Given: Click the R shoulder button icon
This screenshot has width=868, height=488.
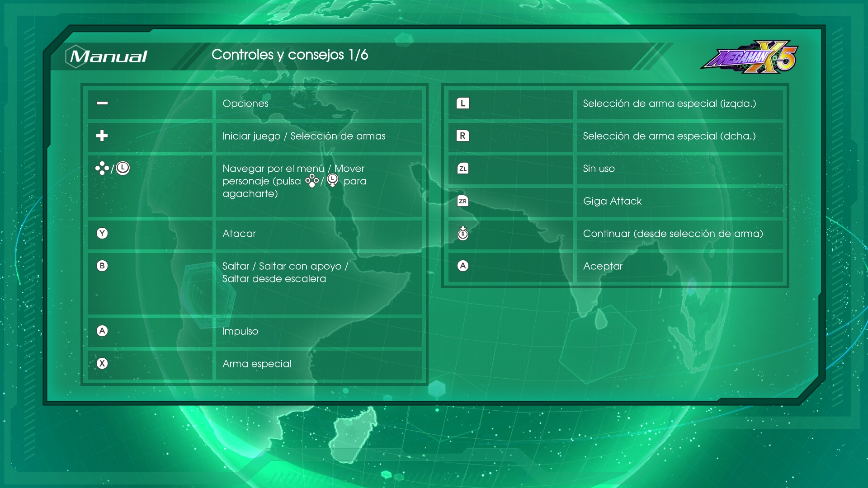Looking at the screenshot, I should tap(462, 136).
